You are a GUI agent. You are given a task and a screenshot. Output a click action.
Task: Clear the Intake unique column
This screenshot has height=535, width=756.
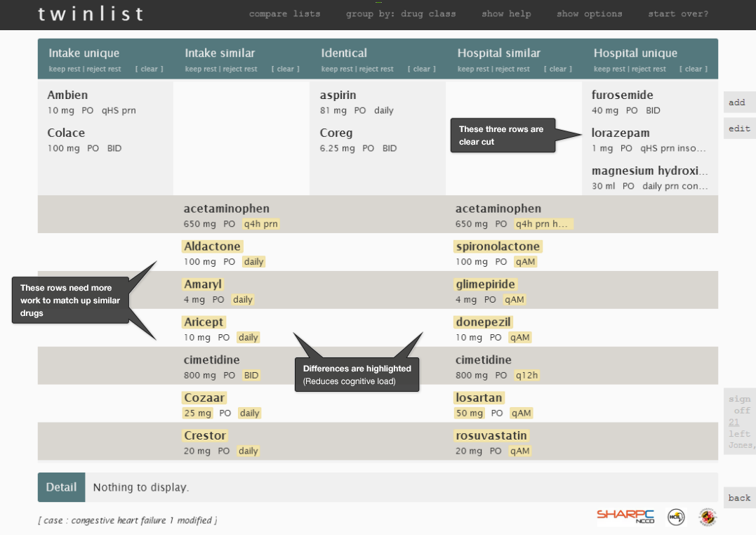150,69
